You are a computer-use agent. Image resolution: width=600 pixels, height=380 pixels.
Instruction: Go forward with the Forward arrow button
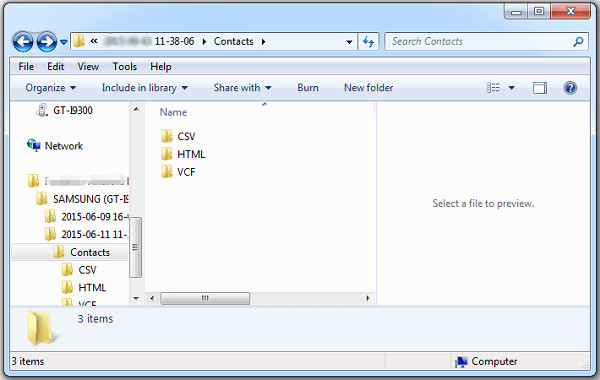tap(47, 41)
